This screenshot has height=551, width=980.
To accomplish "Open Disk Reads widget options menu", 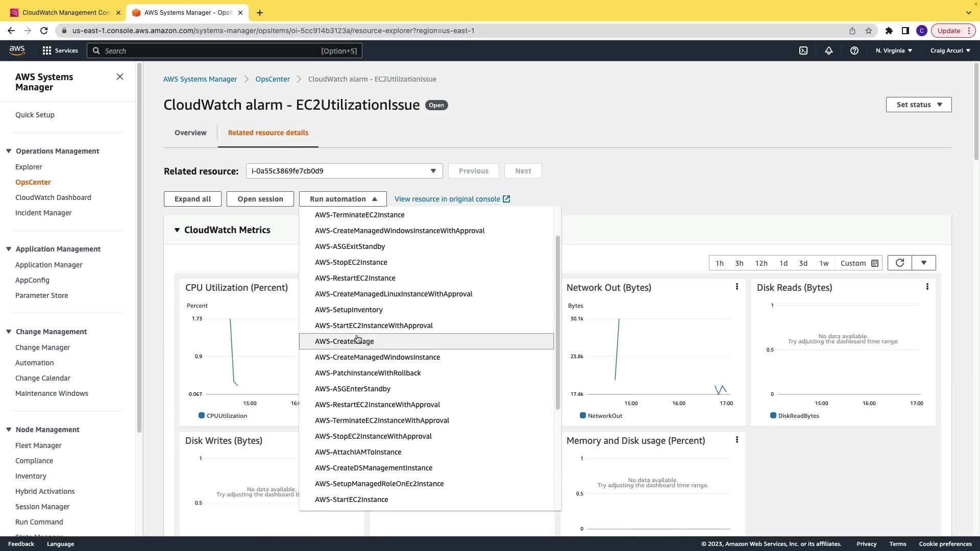I will (x=927, y=287).
